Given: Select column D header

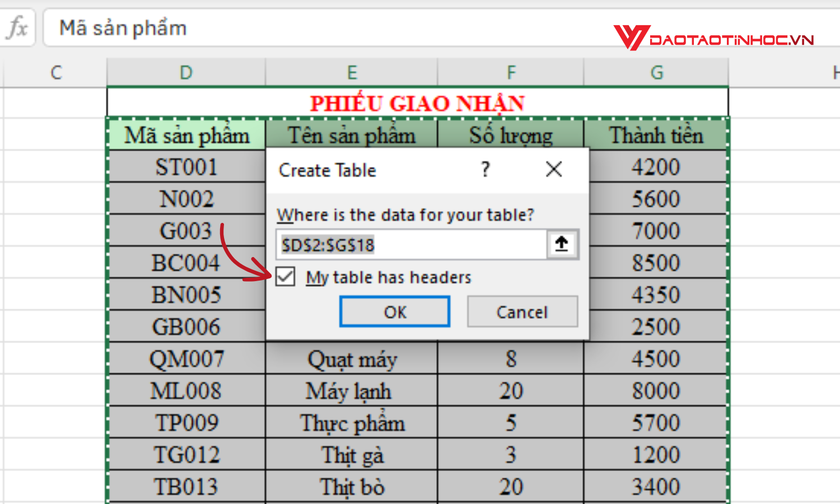Looking at the screenshot, I should [186, 72].
